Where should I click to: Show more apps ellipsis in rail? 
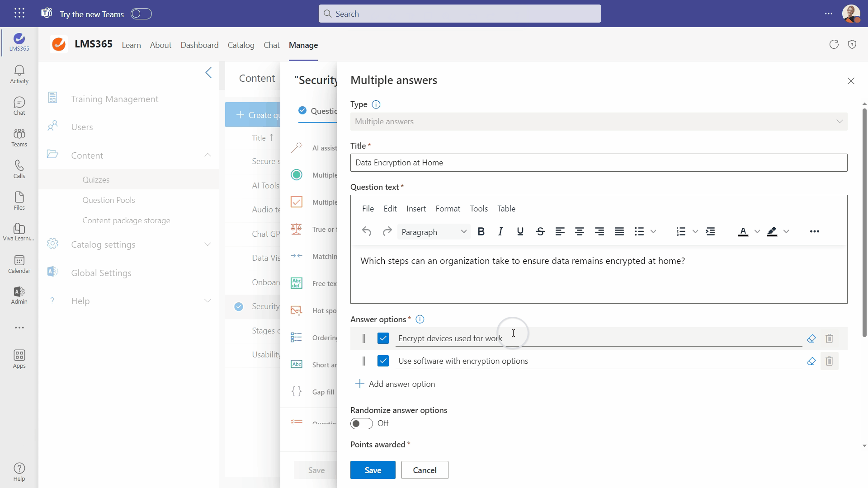click(x=19, y=328)
